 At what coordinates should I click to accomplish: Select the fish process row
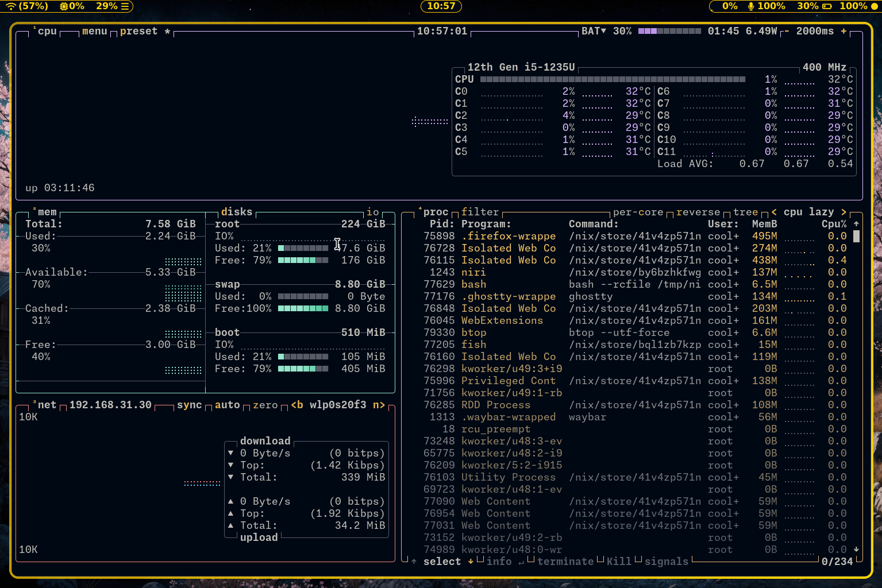point(635,345)
